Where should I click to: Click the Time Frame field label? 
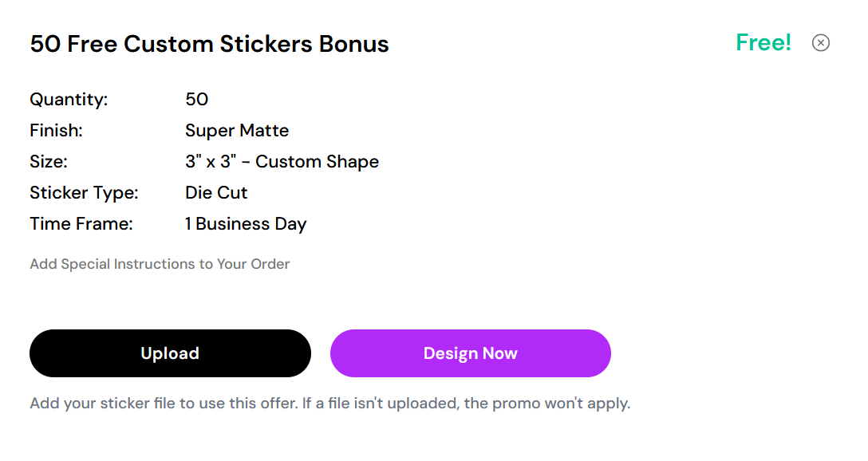[x=81, y=224]
